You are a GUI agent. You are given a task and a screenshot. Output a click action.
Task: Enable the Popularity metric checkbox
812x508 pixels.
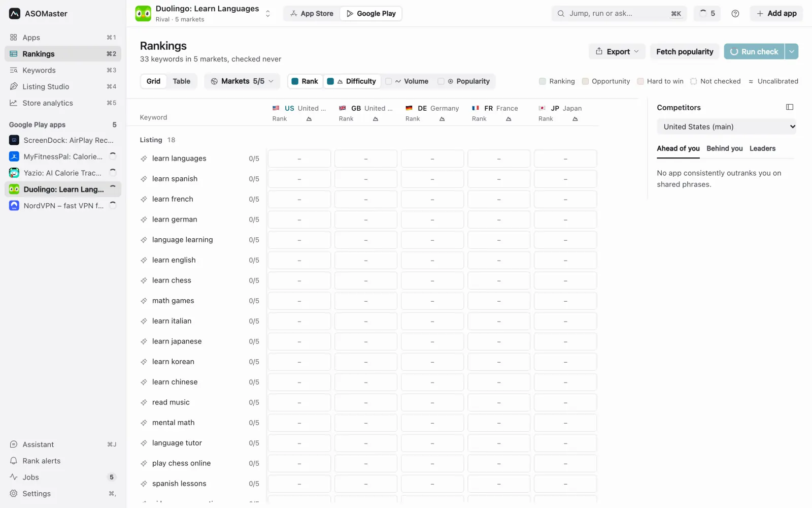click(441, 81)
